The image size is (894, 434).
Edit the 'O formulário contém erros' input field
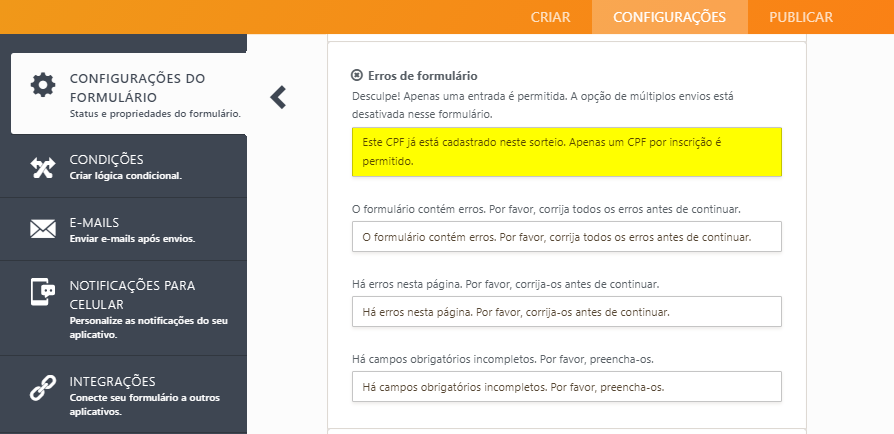point(567,237)
